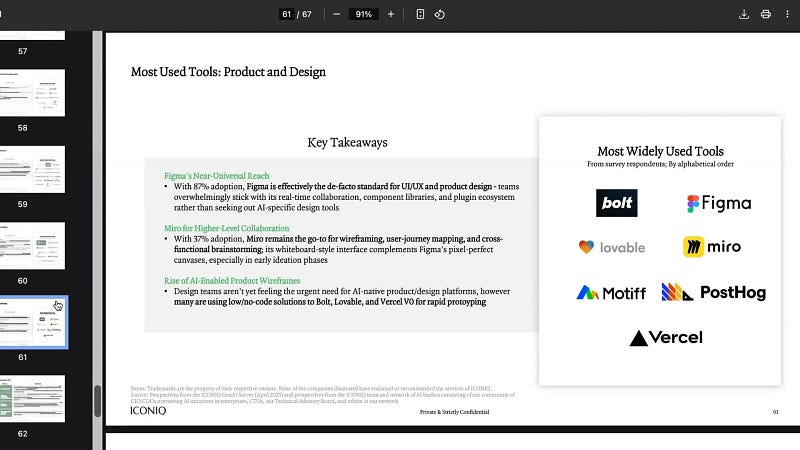The image size is (800, 450).
Task: Click the total page count '/ 67'
Action: point(304,14)
